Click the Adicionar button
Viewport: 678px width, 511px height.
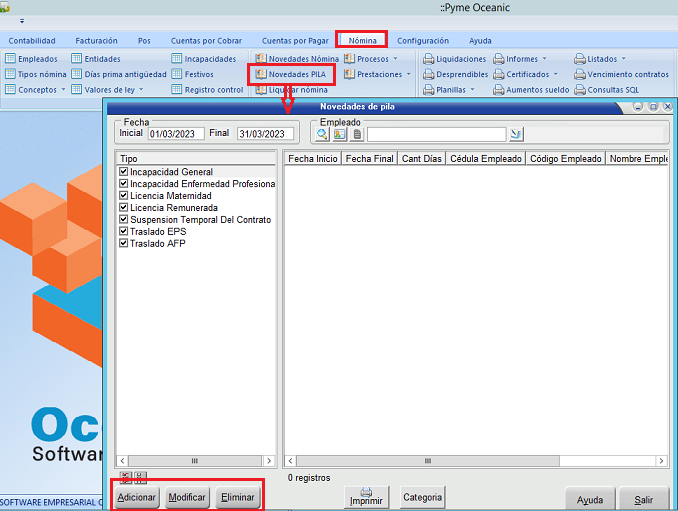point(137,497)
